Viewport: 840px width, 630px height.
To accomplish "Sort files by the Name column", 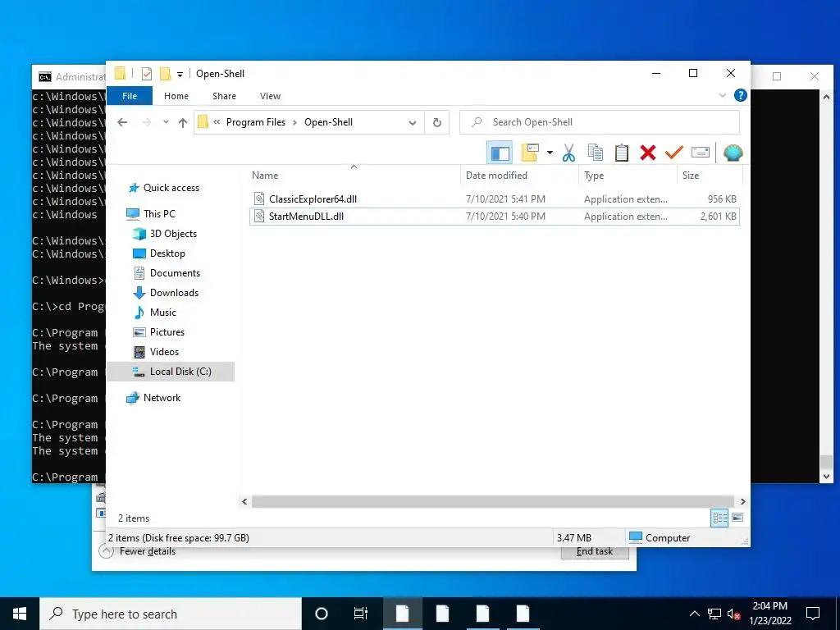I will point(354,176).
